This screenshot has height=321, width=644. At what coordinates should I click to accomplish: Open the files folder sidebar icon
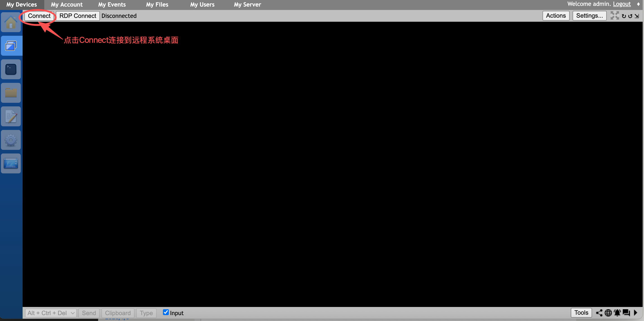[11, 93]
